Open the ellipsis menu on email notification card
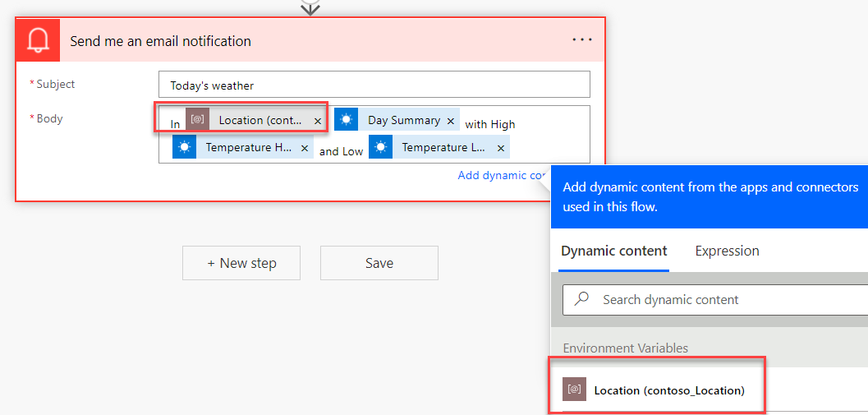868x415 pixels. (x=582, y=40)
